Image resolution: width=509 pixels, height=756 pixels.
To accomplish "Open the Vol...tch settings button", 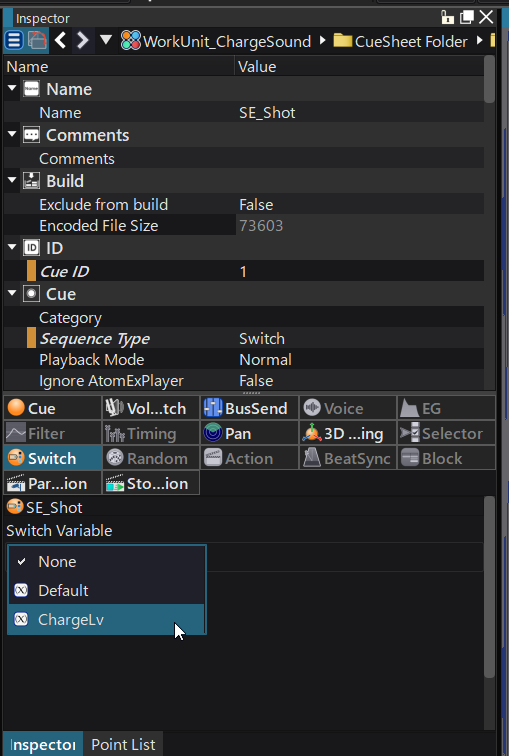I will (x=151, y=408).
